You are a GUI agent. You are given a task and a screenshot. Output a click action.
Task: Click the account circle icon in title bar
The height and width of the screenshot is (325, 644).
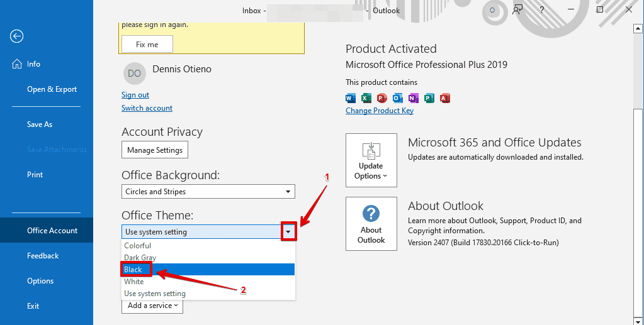coord(492,10)
